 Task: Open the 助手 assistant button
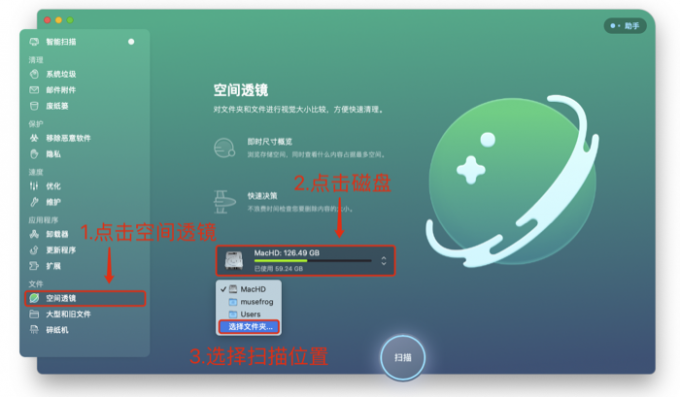[x=625, y=26]
